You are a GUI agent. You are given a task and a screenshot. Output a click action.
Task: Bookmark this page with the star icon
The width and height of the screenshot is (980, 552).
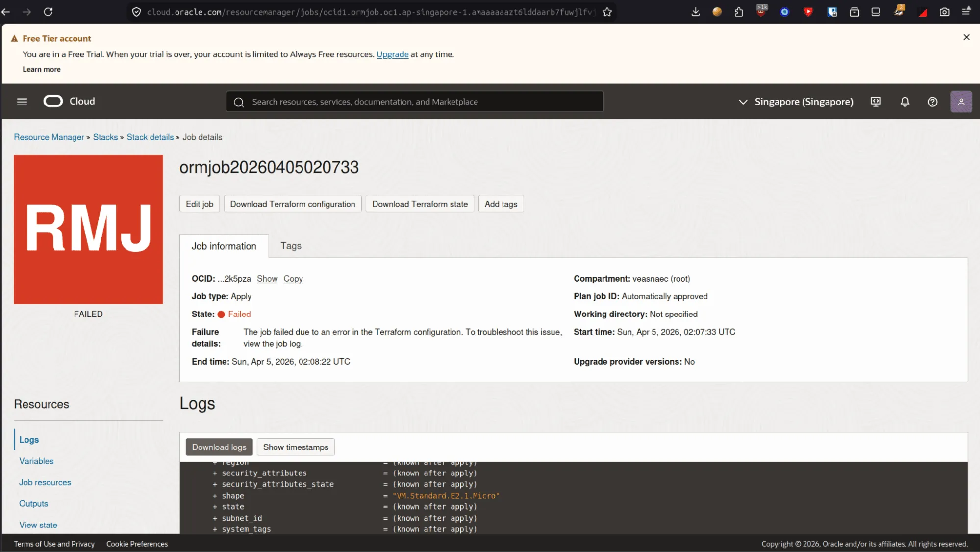(x=607, y=12)
